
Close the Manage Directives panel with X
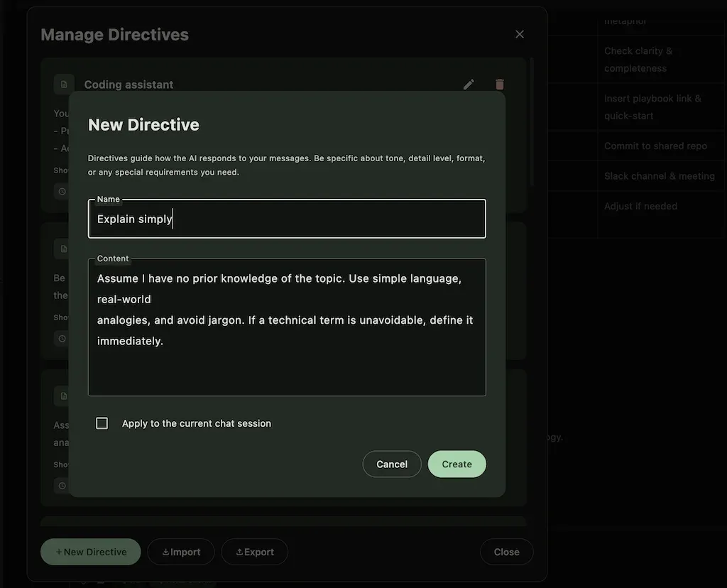[x=520, y=34]
